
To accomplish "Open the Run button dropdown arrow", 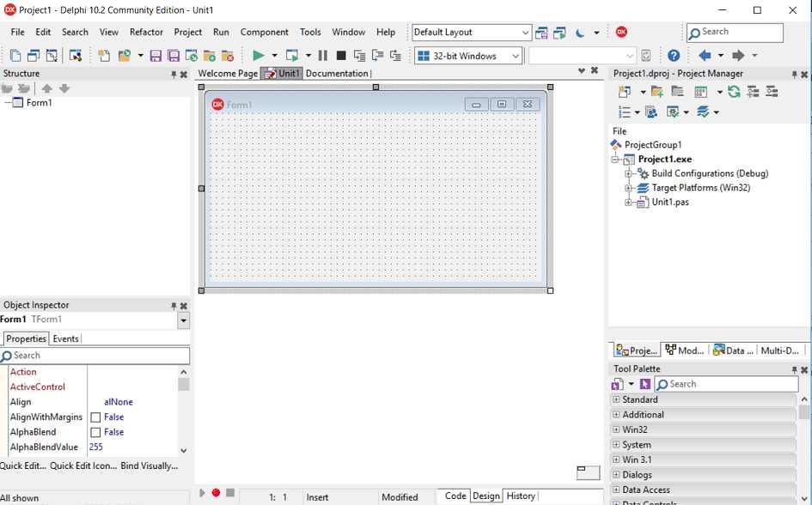I will point(274,55).
